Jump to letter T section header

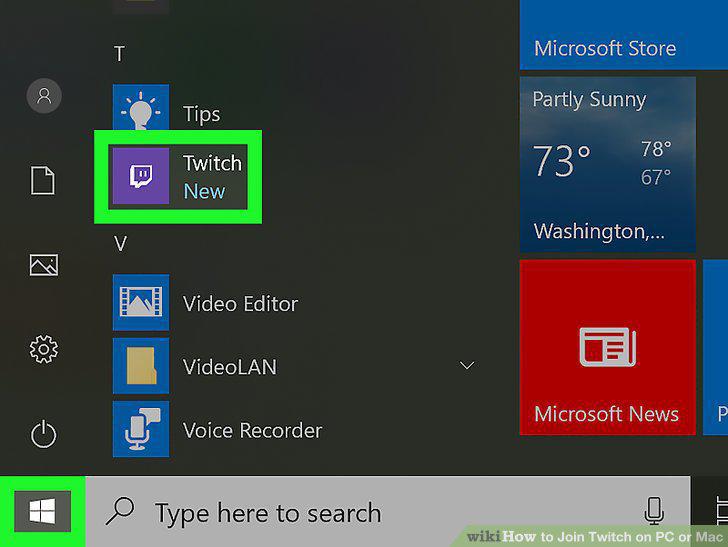tap(119, 54)
